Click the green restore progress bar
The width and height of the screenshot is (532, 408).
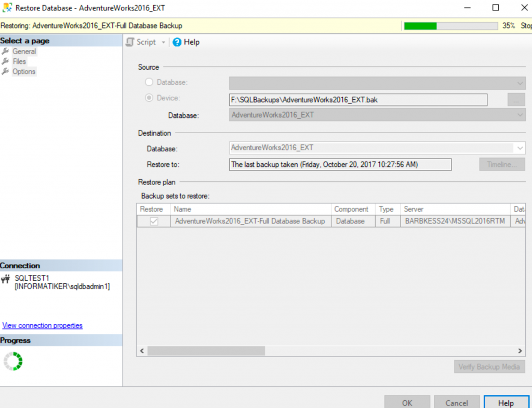451,26
